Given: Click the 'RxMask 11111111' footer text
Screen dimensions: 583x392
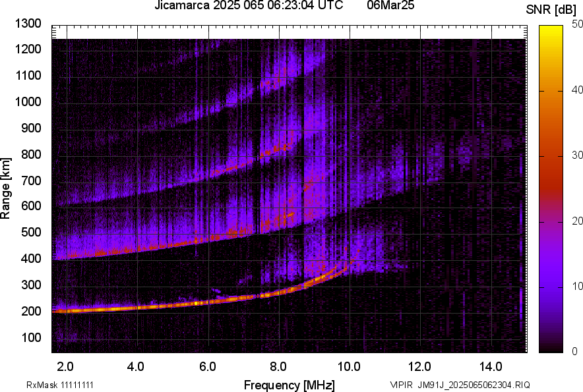Looking at the screenshot, I should (60, 385).
